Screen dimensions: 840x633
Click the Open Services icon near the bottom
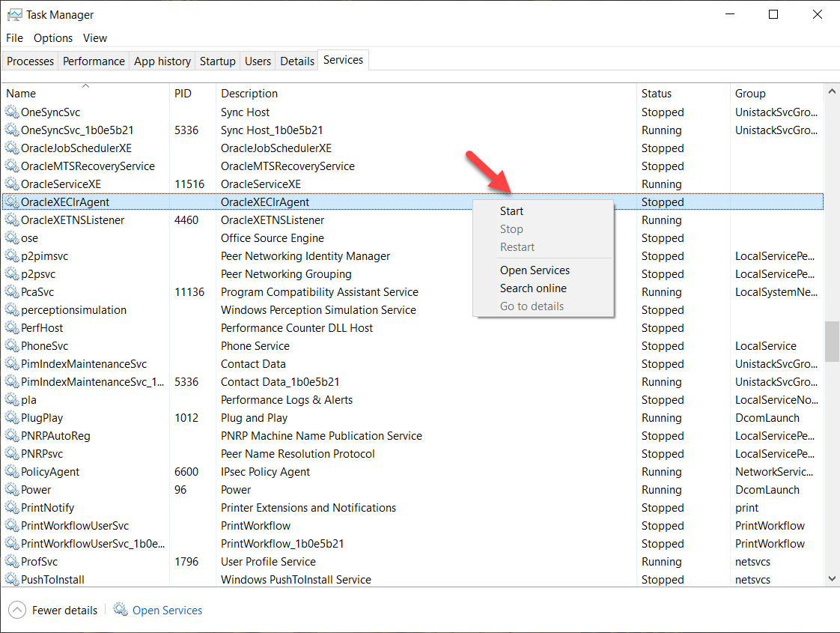[120, 610]
